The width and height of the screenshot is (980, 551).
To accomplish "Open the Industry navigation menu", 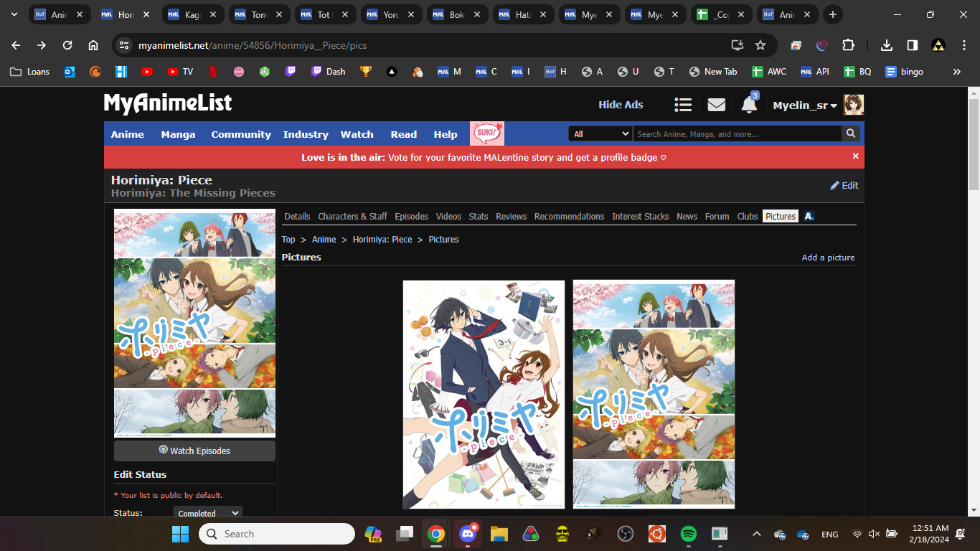I will coord(306,134).
